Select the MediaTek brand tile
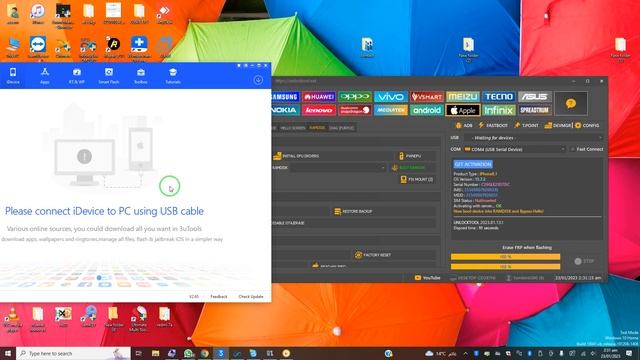Screen dimensions: 640x360 point(391,110)
